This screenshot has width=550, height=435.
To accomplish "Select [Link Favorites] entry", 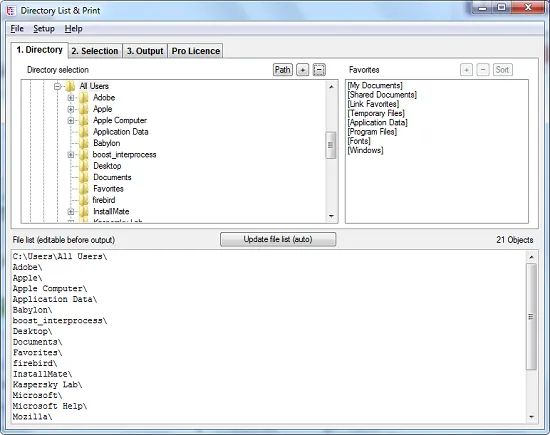I will [x=373, y=104].
